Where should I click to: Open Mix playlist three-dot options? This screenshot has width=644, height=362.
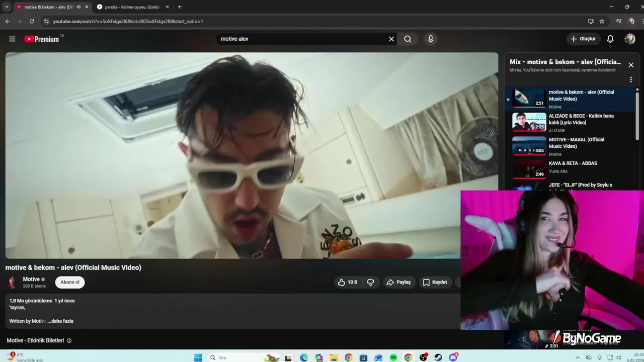(x=631, y=79)
